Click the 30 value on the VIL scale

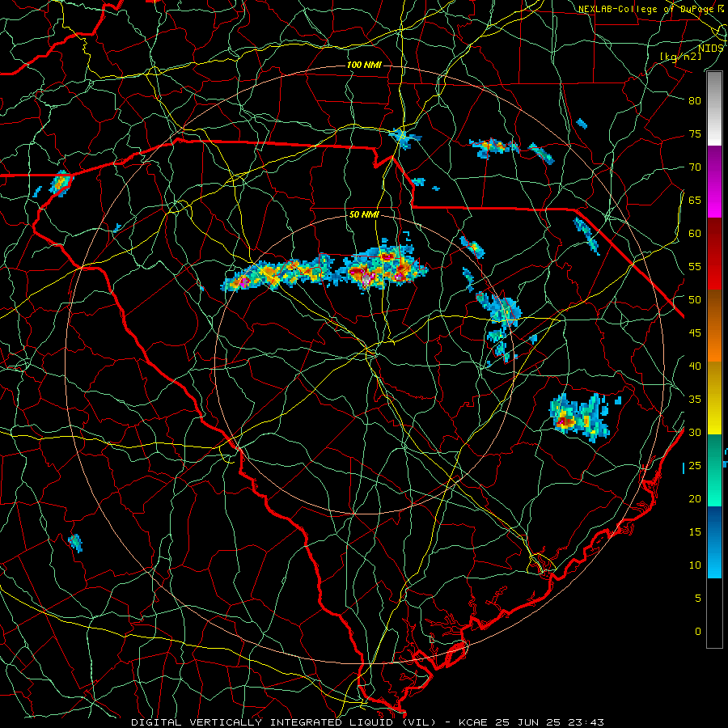pos(695,432)
